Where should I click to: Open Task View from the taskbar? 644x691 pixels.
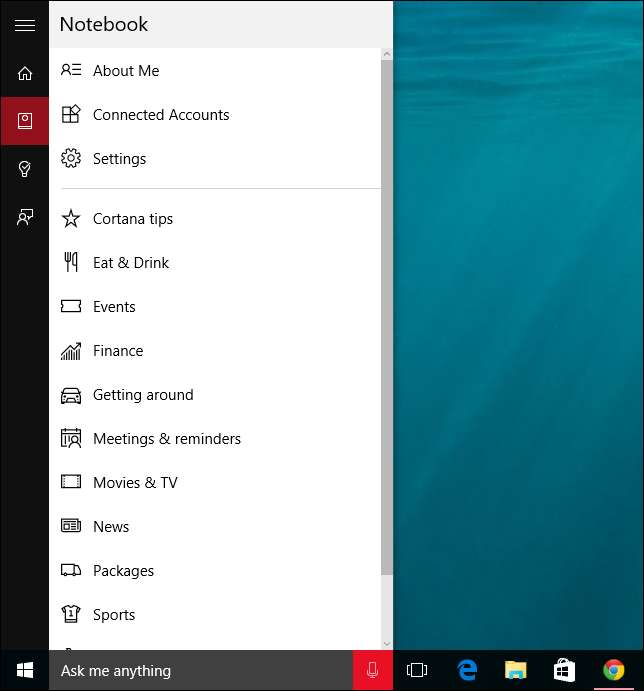coord(417,670)
